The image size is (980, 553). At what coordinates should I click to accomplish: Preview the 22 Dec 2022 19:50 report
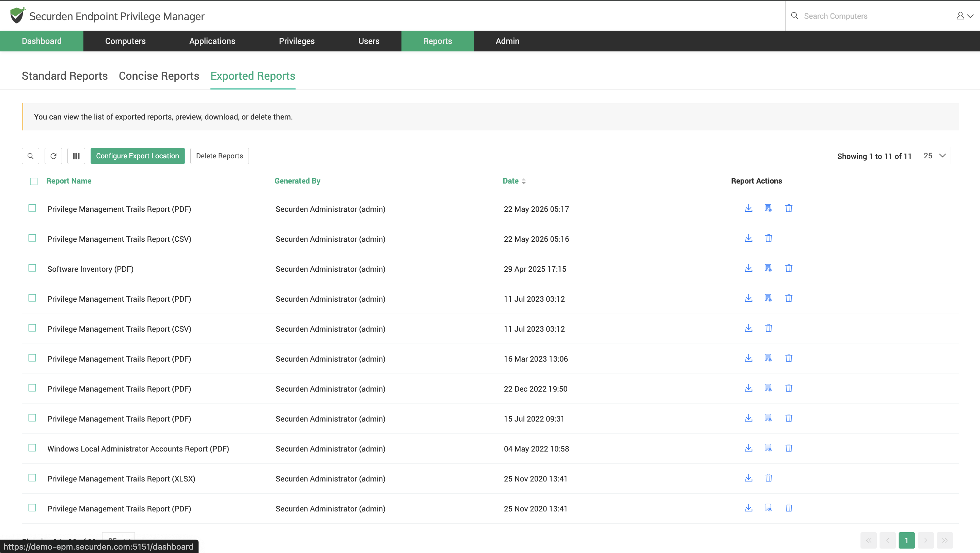click(768, 388)
